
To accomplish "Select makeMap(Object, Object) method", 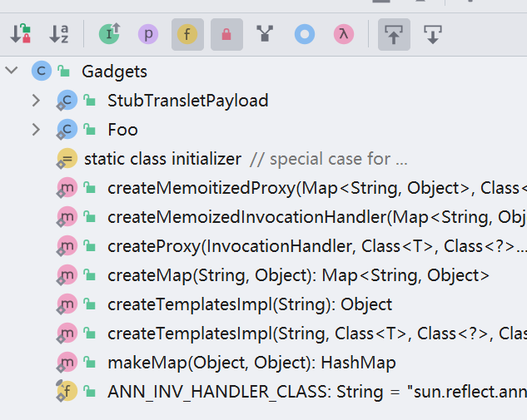I will 251,363.
